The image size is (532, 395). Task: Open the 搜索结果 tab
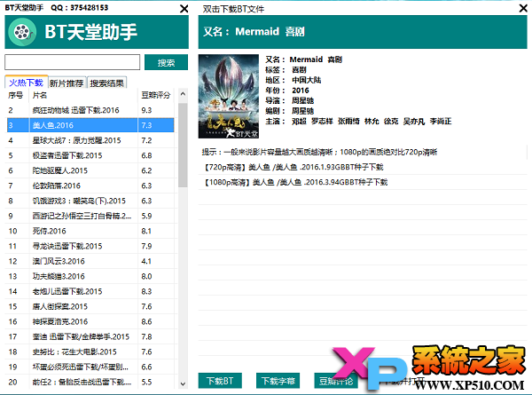[x=107, y=83]
